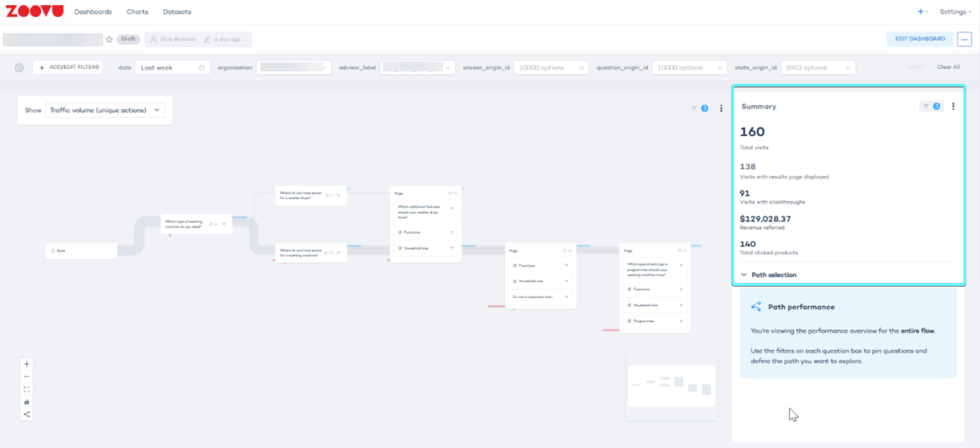The height and width of the screenshot is (448, 980).
Task: Click the EDIT DASHBOARD button
Action: (x=919, y=39)
